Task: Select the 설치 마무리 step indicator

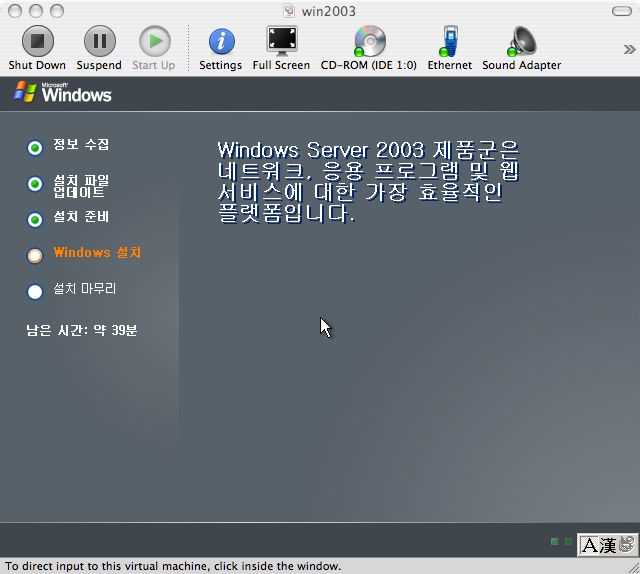Action: (35, 291)
